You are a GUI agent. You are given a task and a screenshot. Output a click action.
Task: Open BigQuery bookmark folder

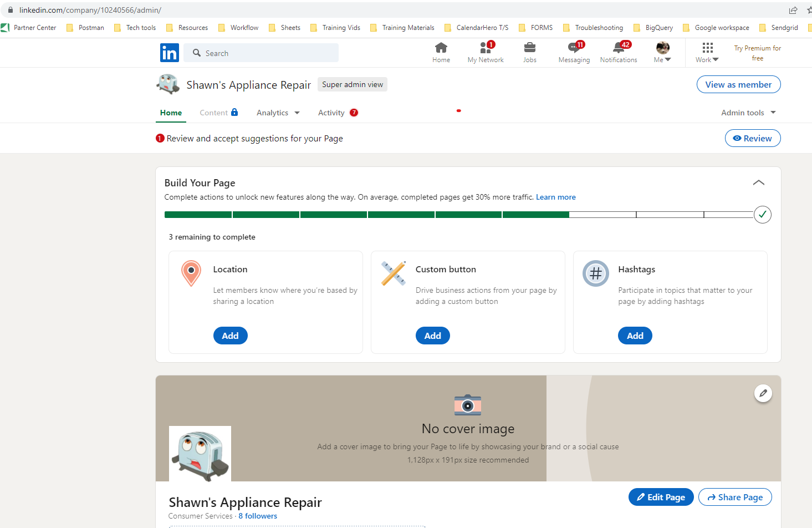click(653, 28)
